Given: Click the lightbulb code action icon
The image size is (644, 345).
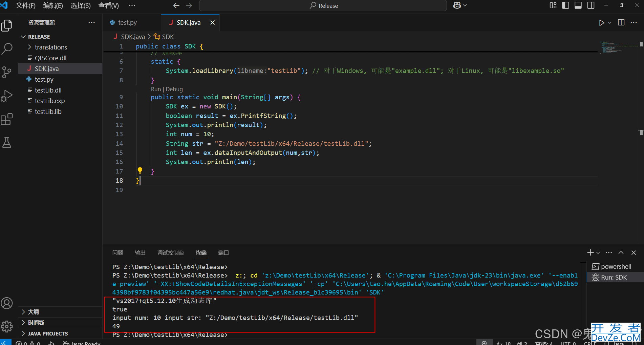Looking at the screenshot, I should 140,170.
